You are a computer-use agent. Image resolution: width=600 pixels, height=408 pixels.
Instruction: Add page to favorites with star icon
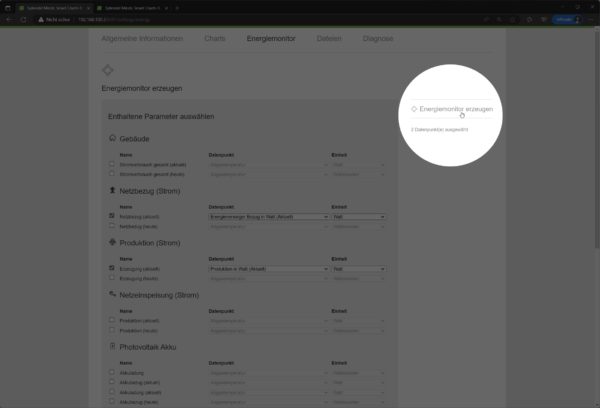(512, 20)
